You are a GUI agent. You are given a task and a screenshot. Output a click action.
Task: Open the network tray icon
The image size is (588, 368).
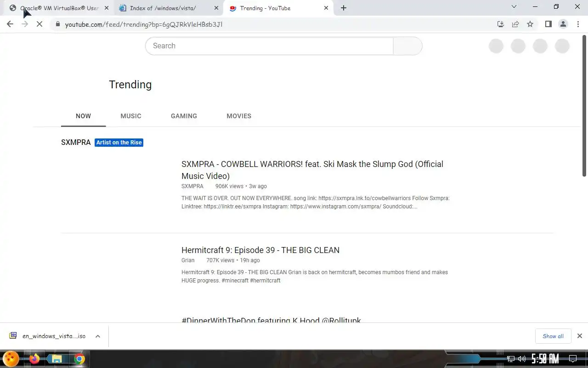coord(511,359)
